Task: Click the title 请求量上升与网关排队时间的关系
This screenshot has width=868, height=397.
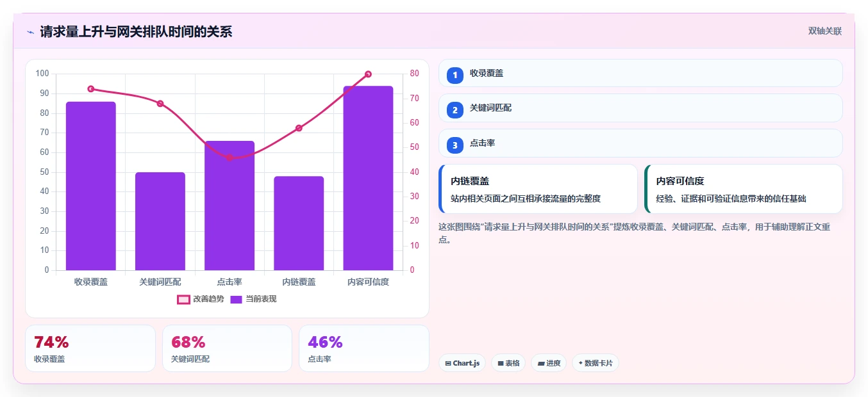Action: [136, 31]
